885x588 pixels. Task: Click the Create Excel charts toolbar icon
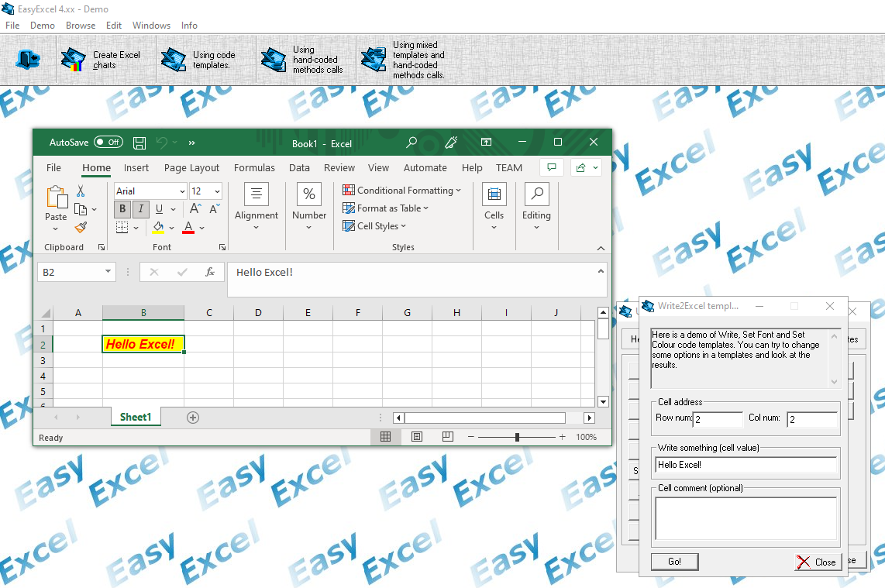pyautogui.click(x=74, y=60)
